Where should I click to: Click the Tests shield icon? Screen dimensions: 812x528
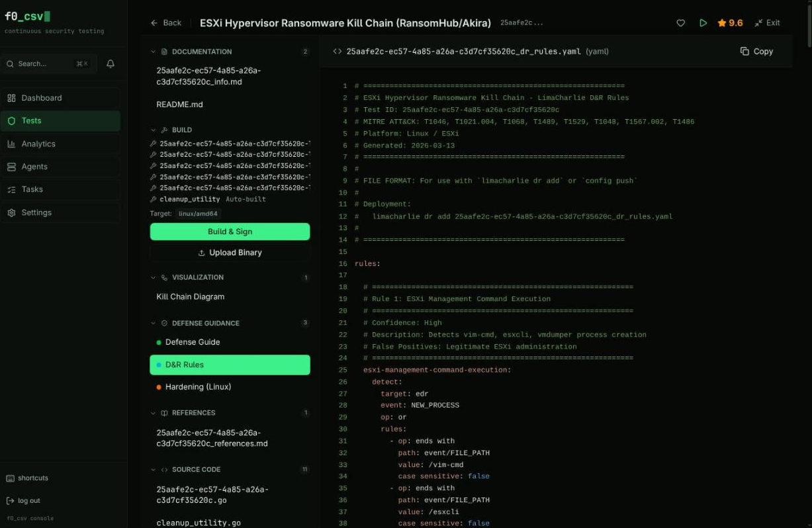click(x=11, y=120)
